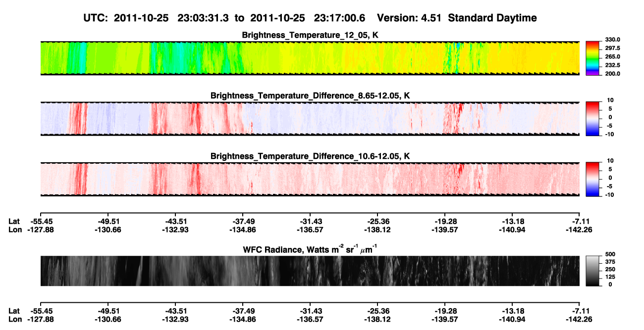Click latitude '-49.51' on the upper axis
Screen dimensions: 644x330
(108, 221)
